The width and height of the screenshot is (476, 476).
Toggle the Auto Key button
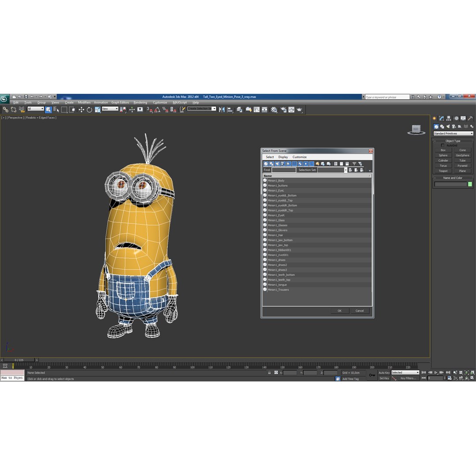click(384, 372)
